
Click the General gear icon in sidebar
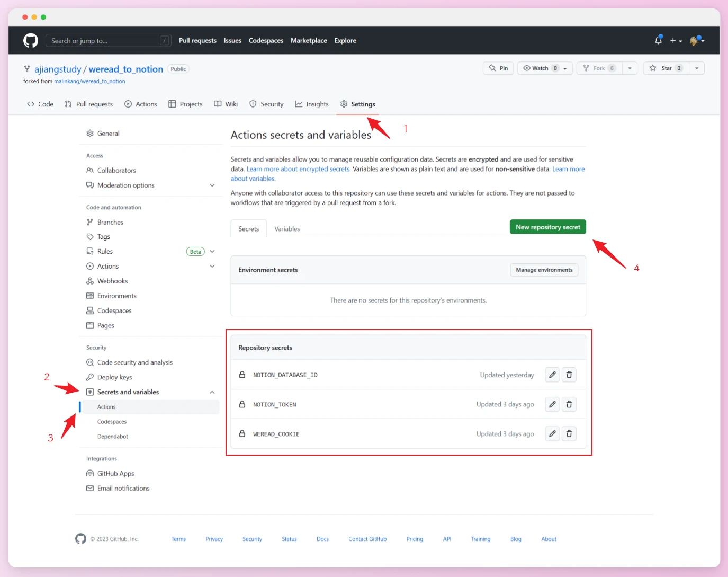tap(90, 134)
